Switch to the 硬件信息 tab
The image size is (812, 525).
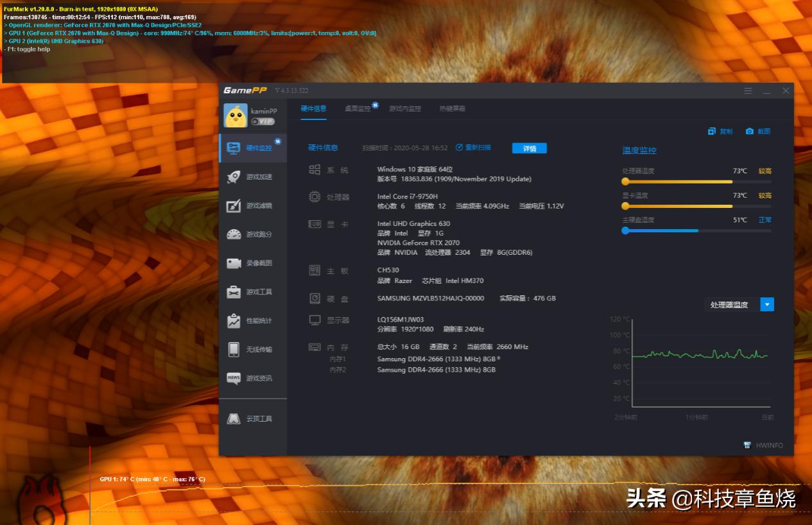coord(314,108)
